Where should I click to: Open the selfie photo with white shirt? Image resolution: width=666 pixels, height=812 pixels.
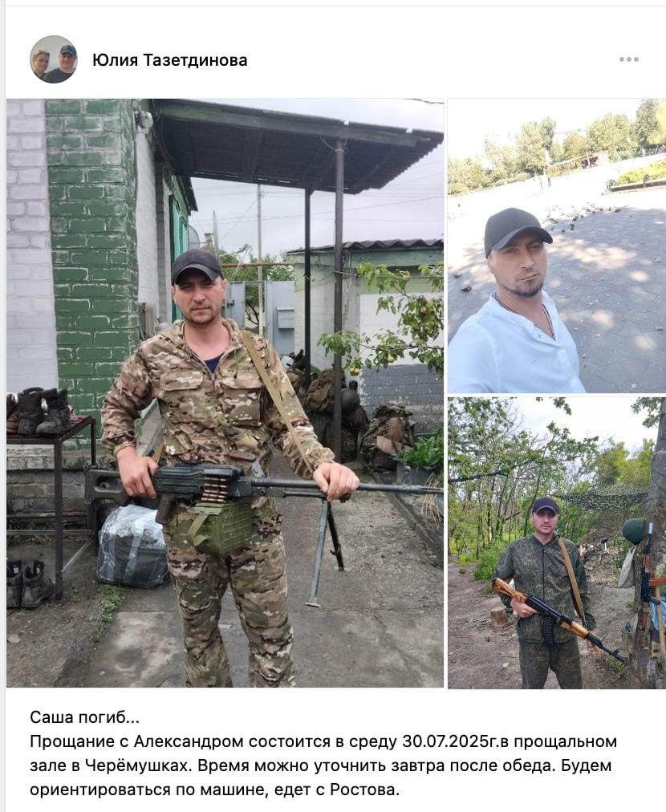click(x=557, y=246)
